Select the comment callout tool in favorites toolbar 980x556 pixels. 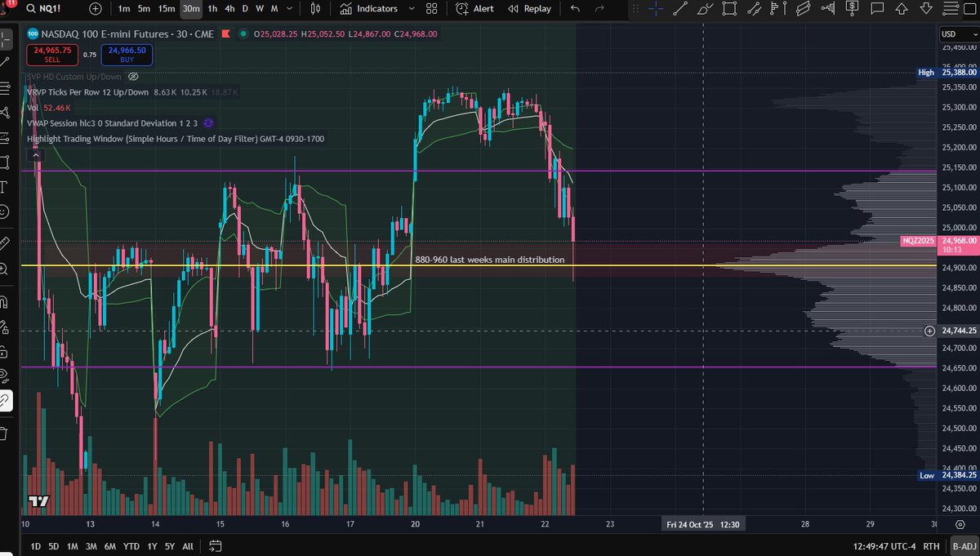(877, 8)
